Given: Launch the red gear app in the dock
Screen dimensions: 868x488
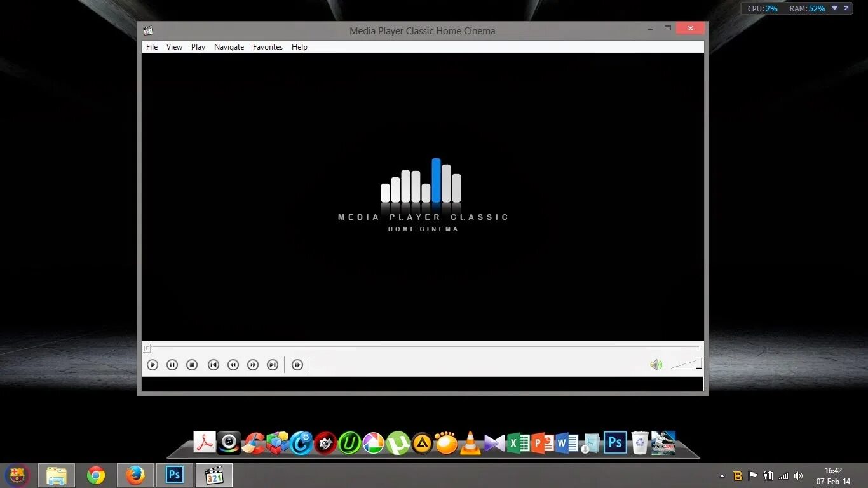Looking at the screenshot, I should pyautogui.click(x=325, y=443).
